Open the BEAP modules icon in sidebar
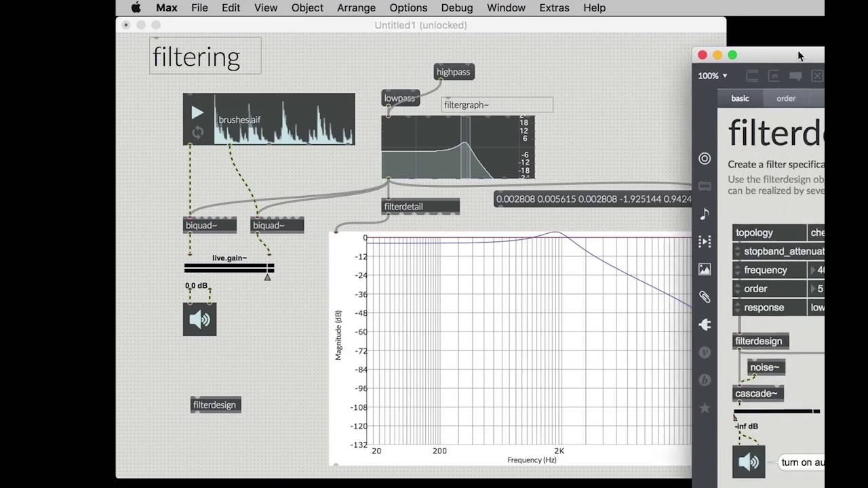868x488 pixels. 705,380
